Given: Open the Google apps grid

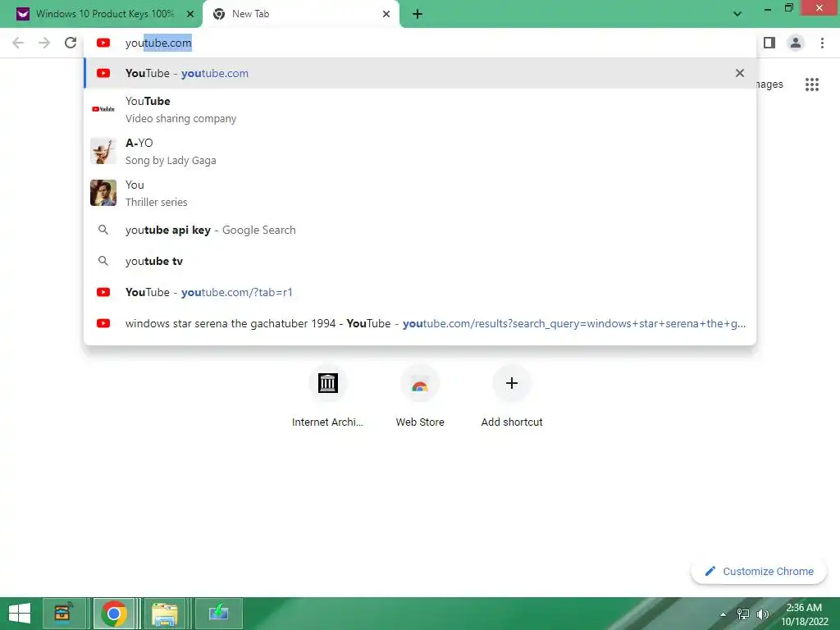Looking at the screenshot, I should [812, 84].
